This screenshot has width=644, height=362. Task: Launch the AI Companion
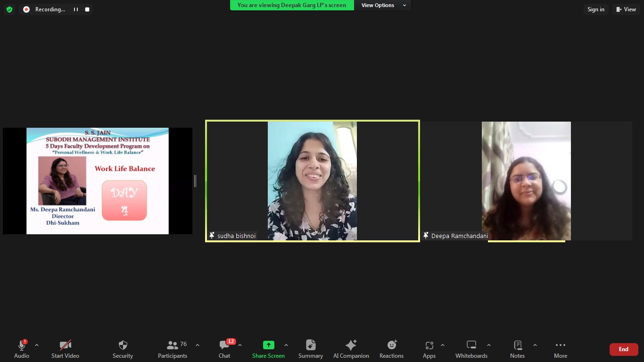(351, 349)
